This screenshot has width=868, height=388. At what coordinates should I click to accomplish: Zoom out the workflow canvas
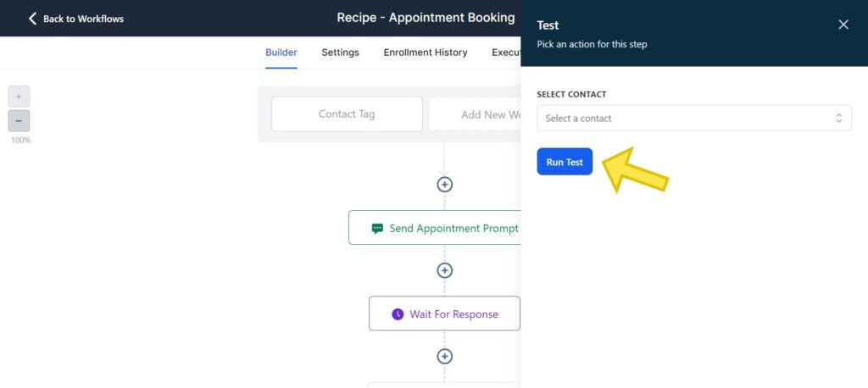[19, 121]
